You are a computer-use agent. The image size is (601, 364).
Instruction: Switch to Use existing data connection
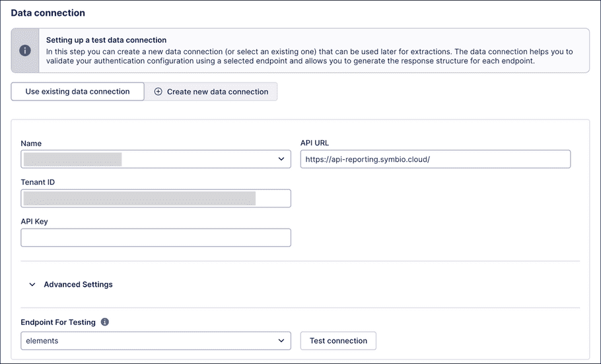[x=77, y=92]
